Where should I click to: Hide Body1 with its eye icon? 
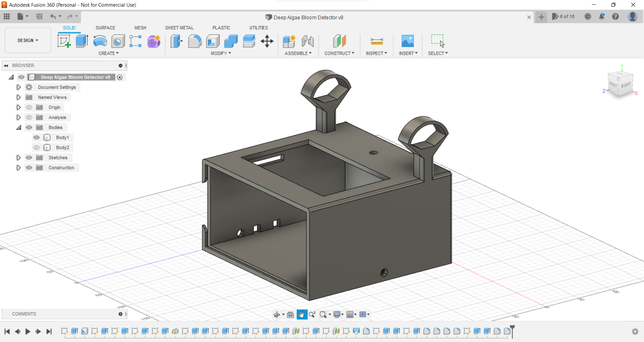pos(37,137)
